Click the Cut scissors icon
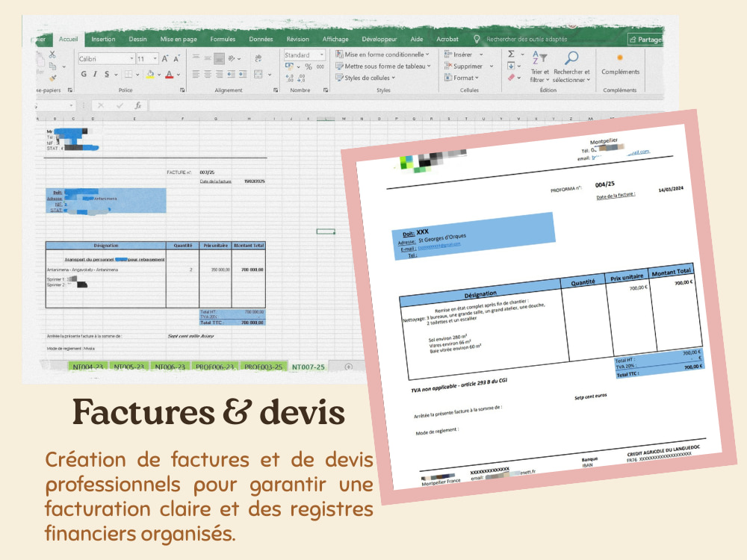747x560 pixels. [x=52, y=55]
